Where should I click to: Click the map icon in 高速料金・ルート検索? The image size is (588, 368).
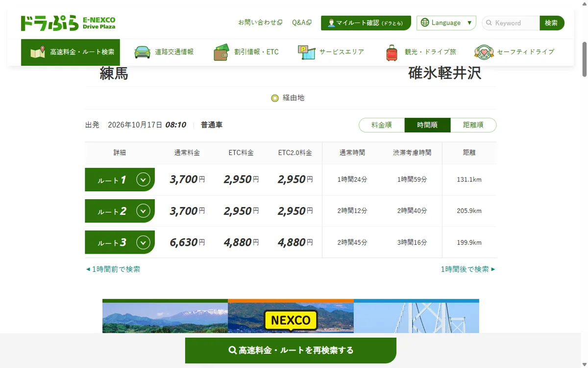[x=38, y=52]
